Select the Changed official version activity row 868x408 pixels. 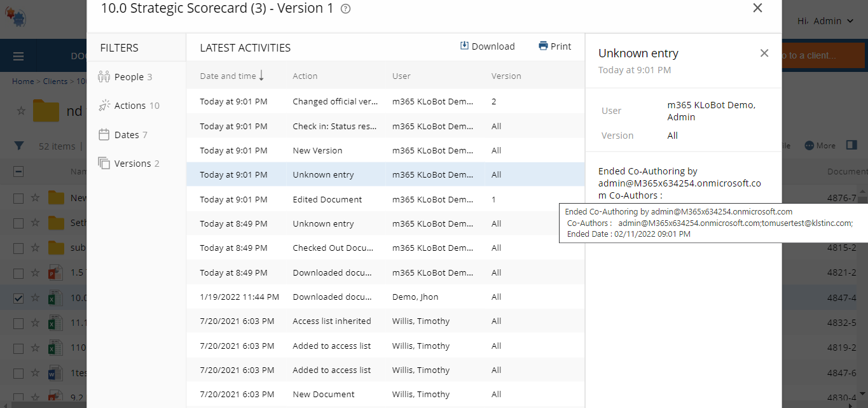pyautogui.click(x=385, y=101)
